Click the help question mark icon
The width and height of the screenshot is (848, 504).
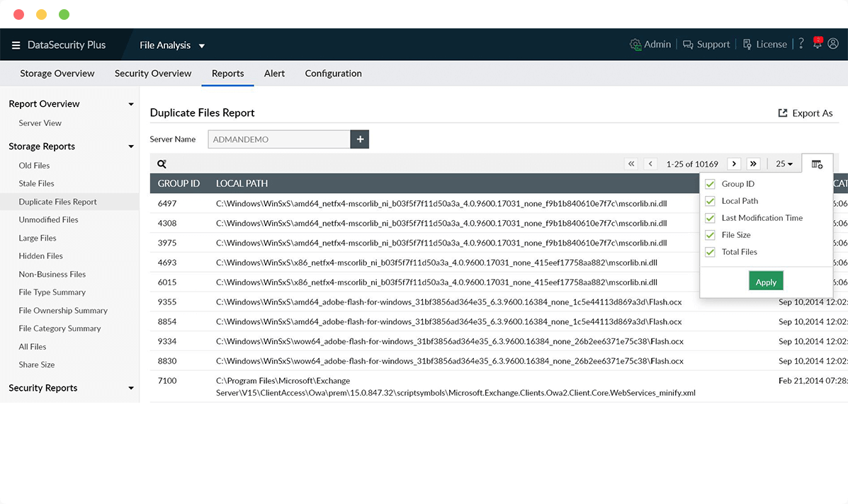801,44
